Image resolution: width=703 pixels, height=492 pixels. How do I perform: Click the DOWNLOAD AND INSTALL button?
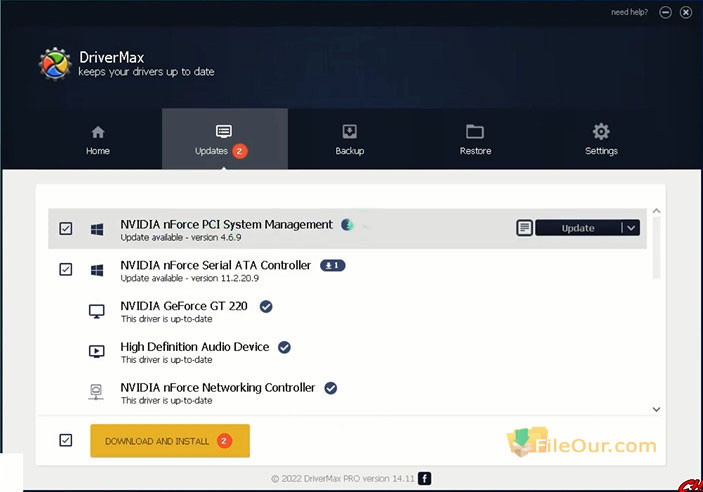[x=170, y=441]
